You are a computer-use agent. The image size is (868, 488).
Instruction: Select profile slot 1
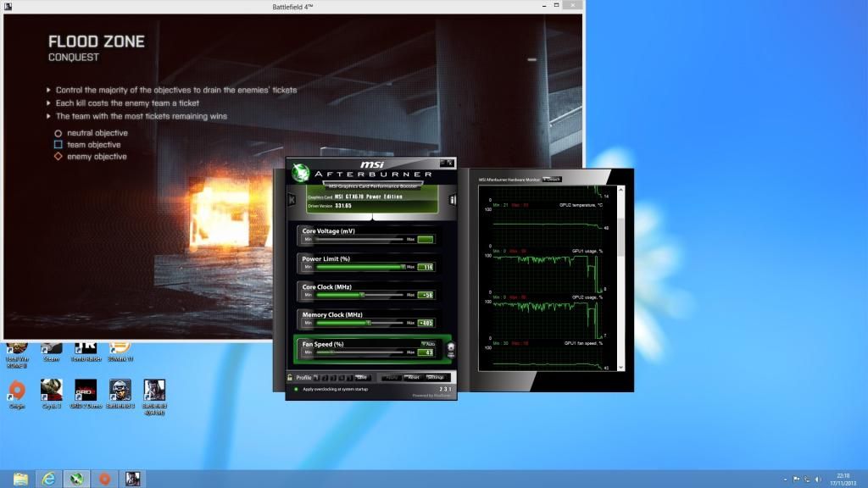click(317, 377)
